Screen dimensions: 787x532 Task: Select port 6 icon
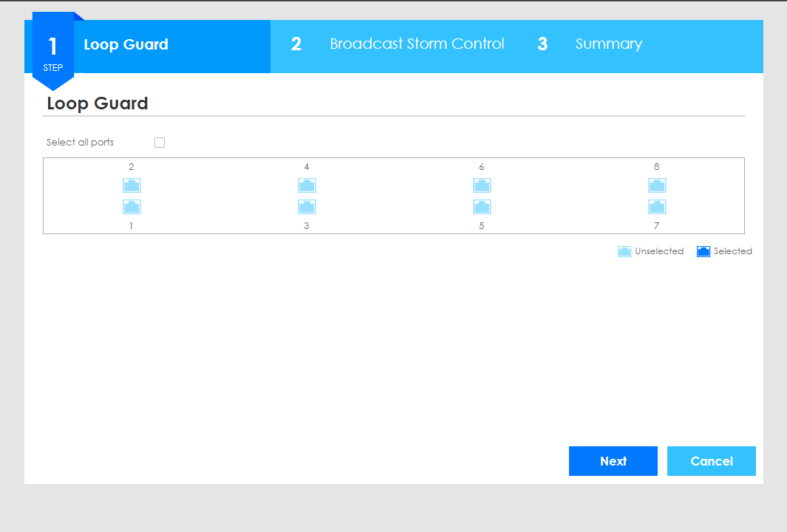482,185
